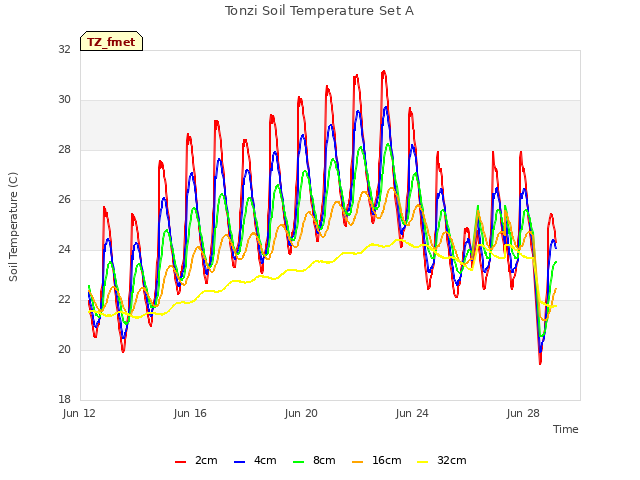Click the 30 y-axis tick label

64,99
